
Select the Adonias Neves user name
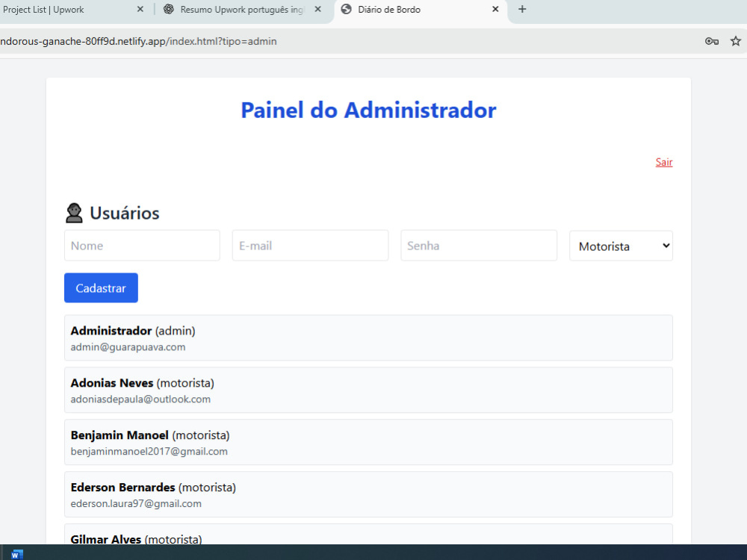[x=112, y=383]
